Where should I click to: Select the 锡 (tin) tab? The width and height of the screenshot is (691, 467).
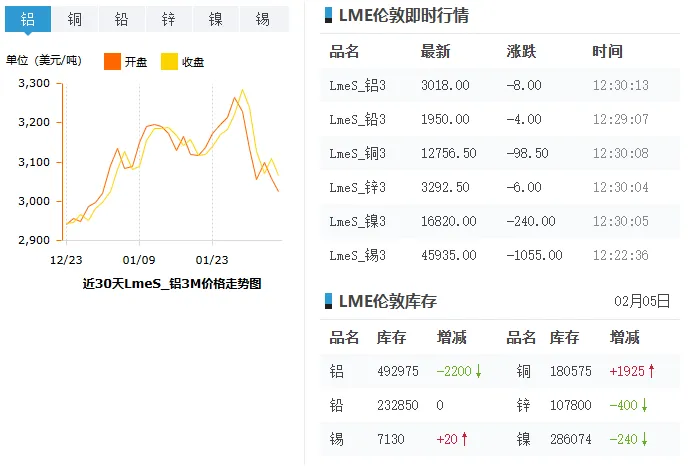[263, 19]
